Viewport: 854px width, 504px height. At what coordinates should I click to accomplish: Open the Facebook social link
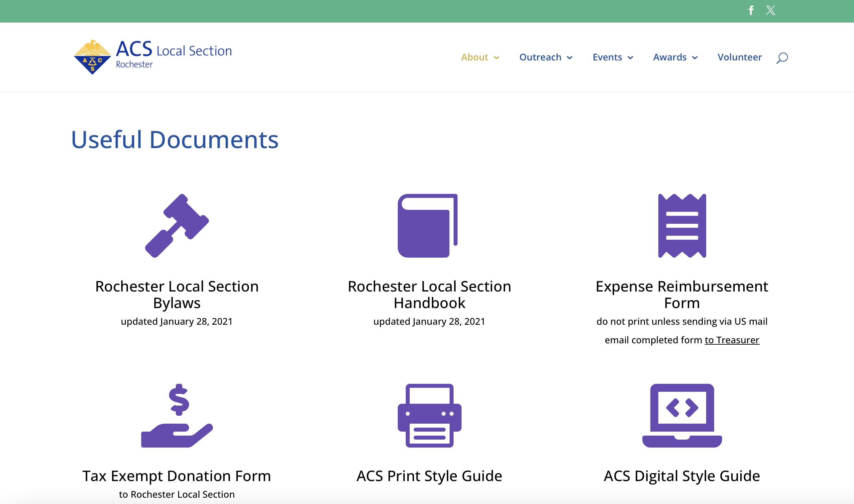(x=751, y=10)
